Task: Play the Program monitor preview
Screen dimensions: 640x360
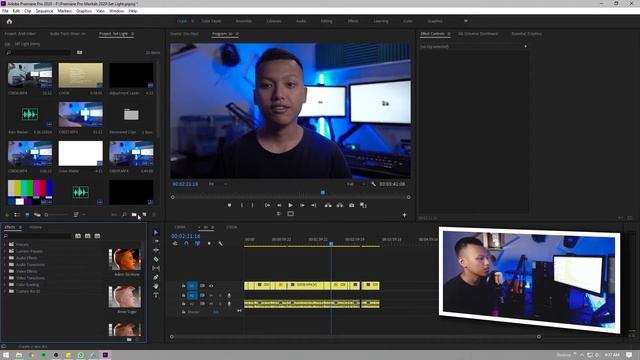Action: (x=290, y=205)
